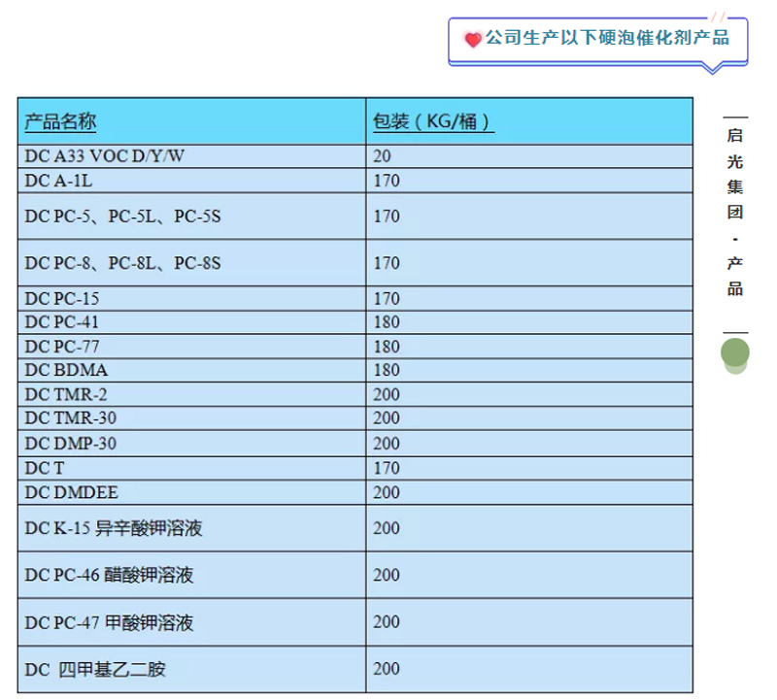The width and height of the screenshot is (777, 700).
Task: Click the DC PC-41 product name
Action: click(x=62, y=322)
